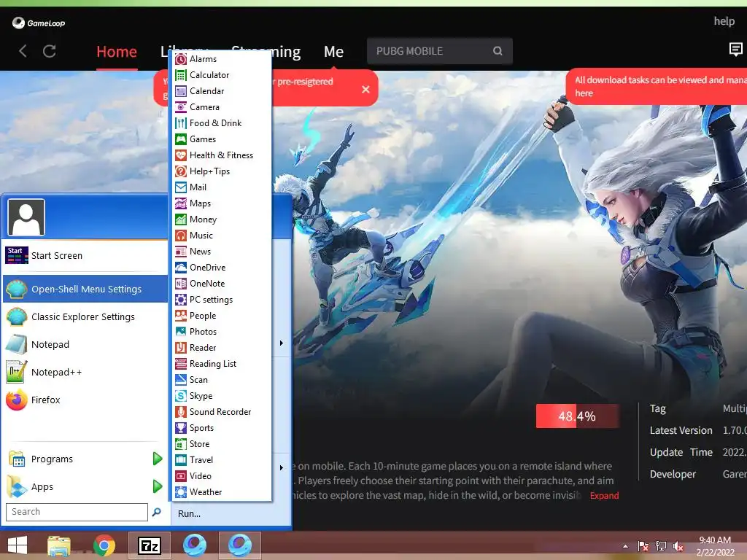747x560 pixels.
Task: Launch Calculator from the Apps list
Action: (x=222, y=75)
